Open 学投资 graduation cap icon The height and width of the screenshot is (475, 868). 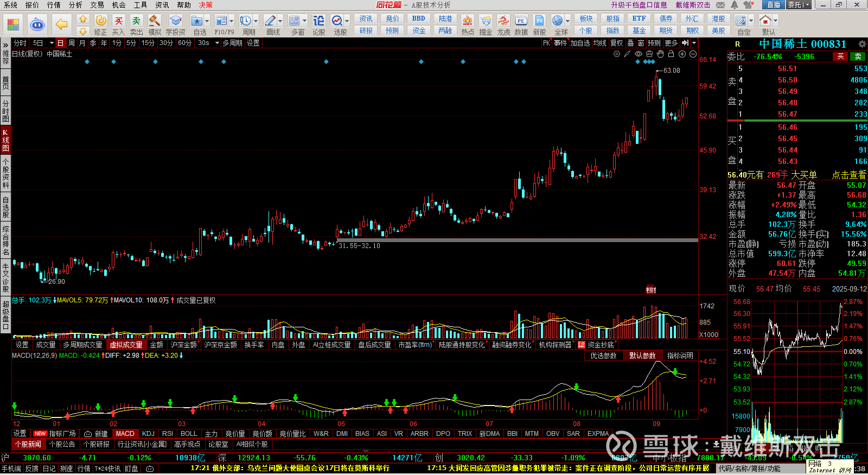(x=175, y=25)
